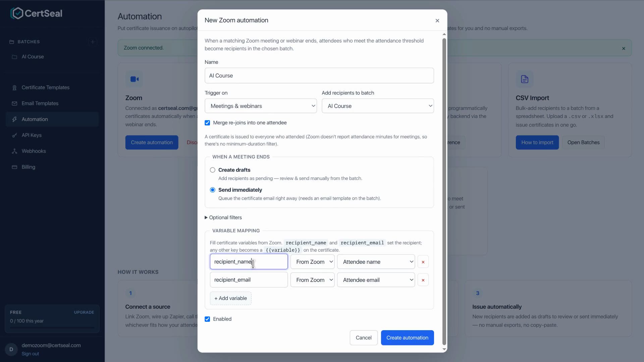Click the step 1 badge in How It Works
The height and width of the screenshot is (362, 644).
130,293
